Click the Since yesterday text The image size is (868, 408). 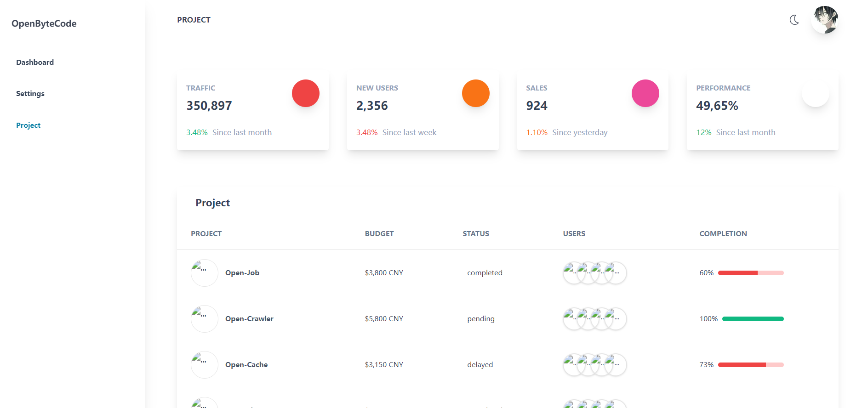point(580,132)
